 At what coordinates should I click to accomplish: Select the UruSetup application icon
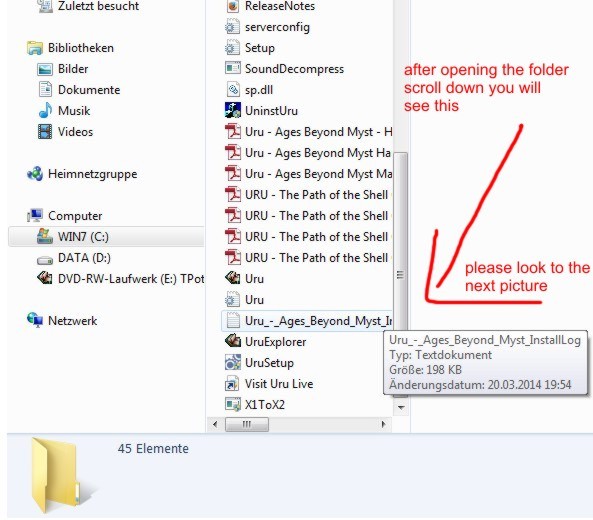pos(233,362)
